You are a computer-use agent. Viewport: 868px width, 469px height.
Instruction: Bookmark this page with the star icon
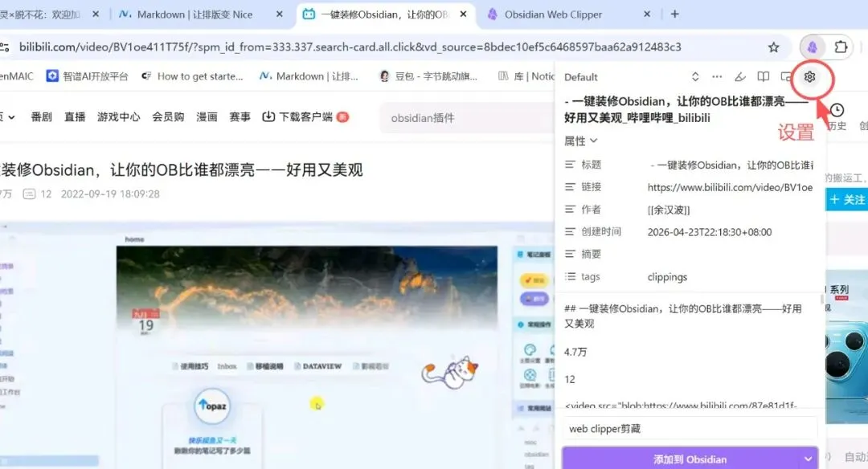[x=773, y=47]
